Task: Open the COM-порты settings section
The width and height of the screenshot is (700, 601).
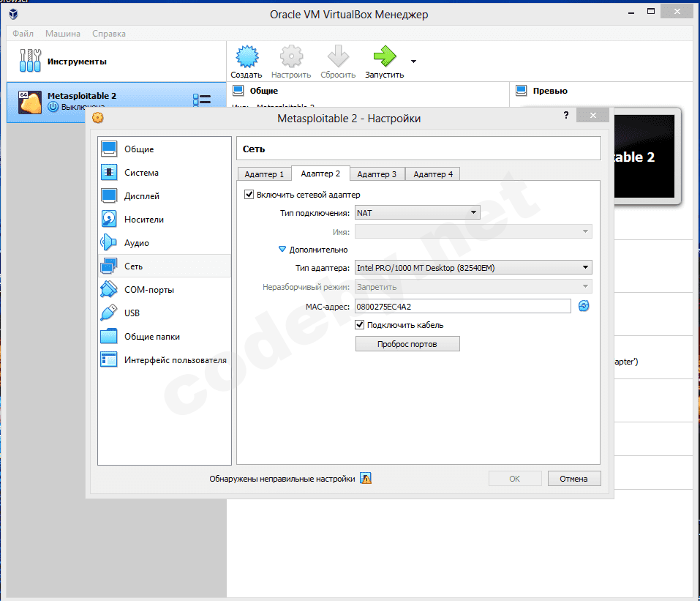Action: [148, 290]
